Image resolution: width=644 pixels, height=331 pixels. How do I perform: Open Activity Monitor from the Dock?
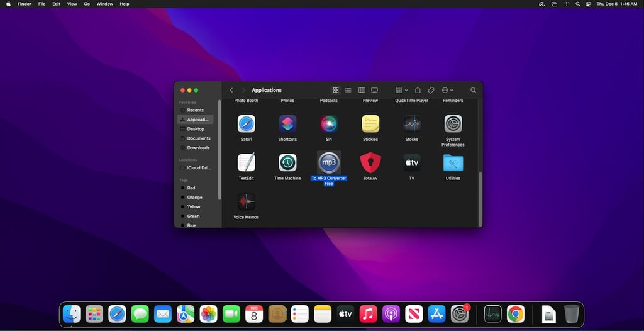click(493, 315)
